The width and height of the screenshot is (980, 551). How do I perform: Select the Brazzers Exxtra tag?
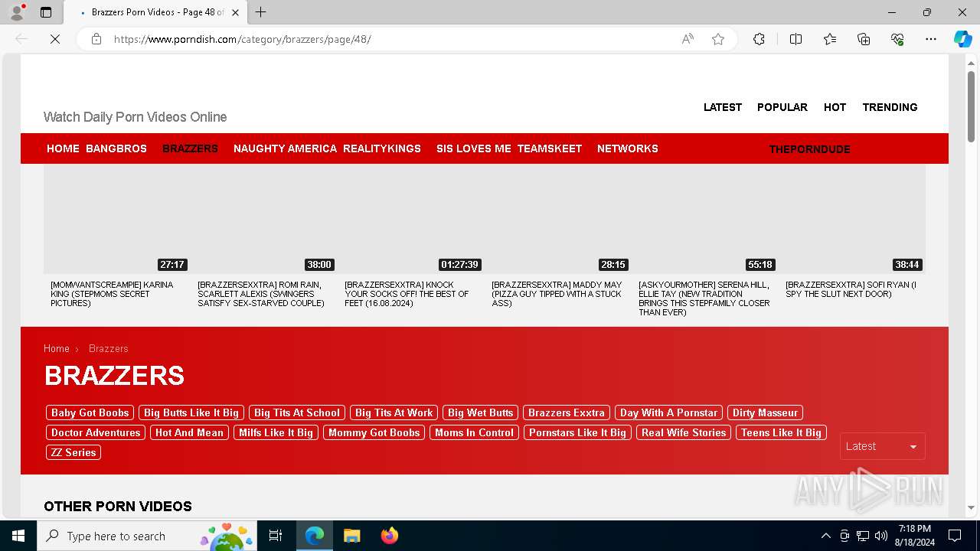pos(567,412)
